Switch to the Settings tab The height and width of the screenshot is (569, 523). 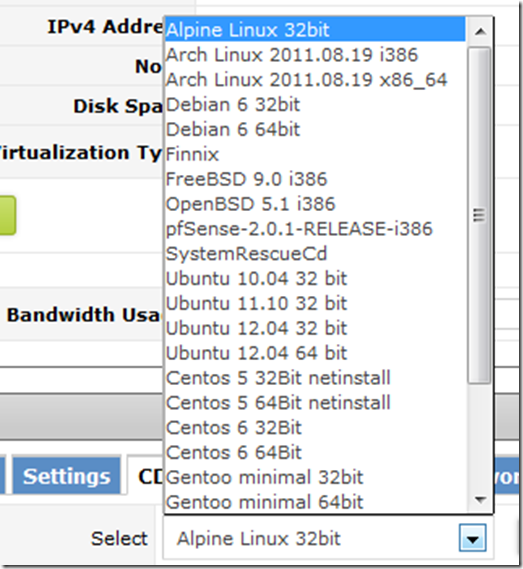[66, 476]
